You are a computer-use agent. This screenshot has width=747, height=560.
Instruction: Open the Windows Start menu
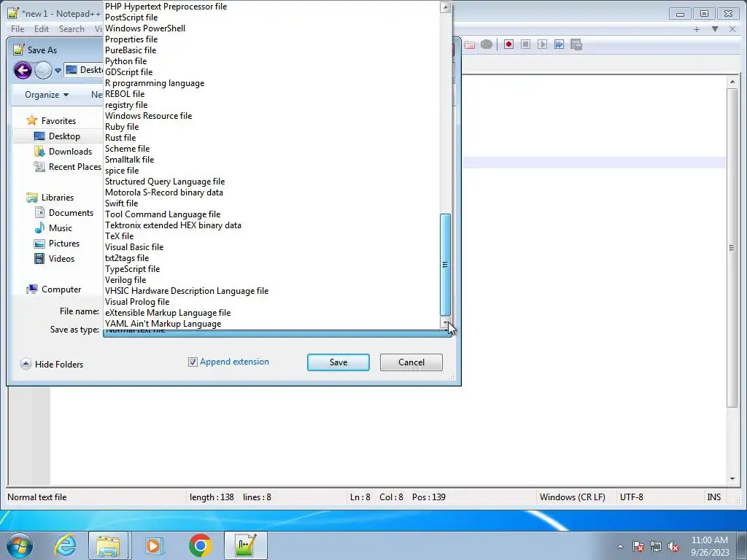20,545
